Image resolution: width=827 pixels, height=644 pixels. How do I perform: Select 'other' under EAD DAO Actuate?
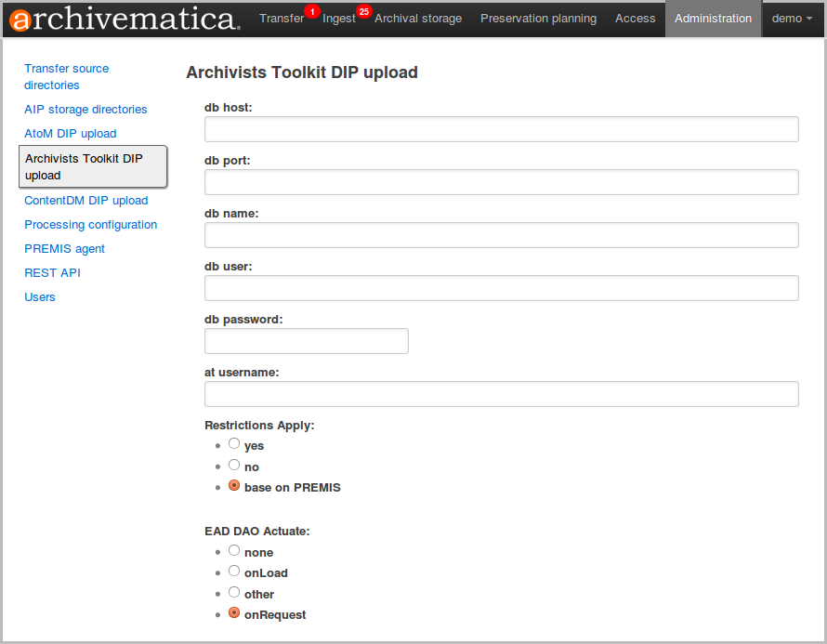point(234,593)
